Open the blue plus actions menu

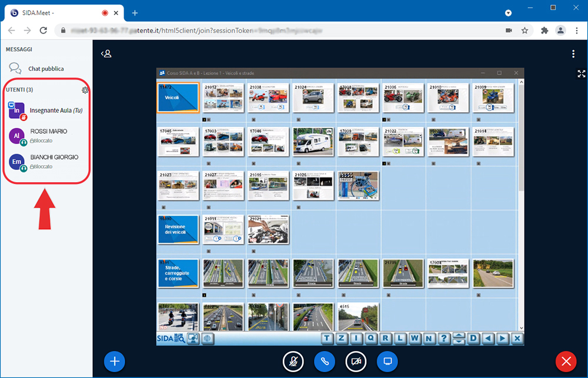coord(115,361)
